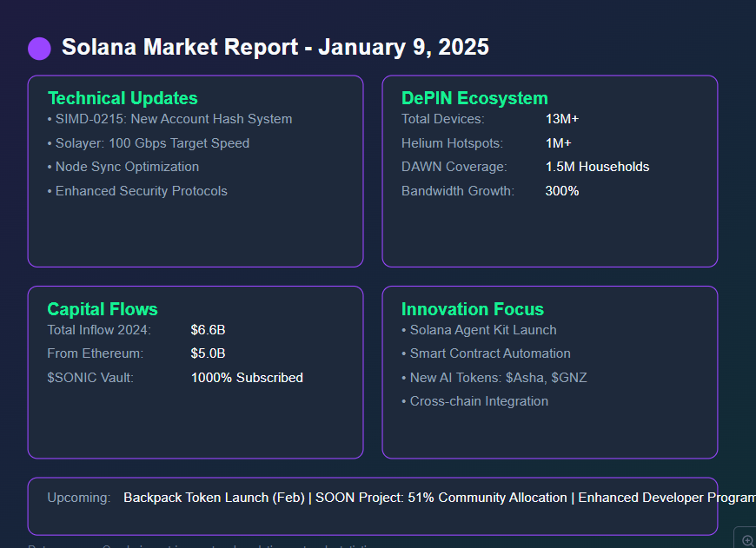
Task: Click the '13M+' value
Action: (x=561, y=119)
